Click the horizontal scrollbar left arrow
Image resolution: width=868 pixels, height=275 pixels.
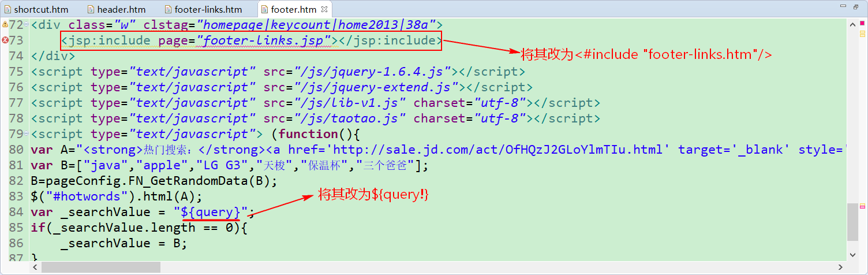(35, 267)
